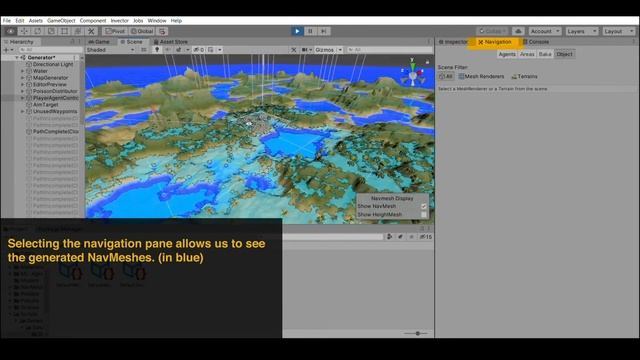Toggle scene lighting with the bulb icon
This screenshot has height=360, width=640.
click(157, 50)
